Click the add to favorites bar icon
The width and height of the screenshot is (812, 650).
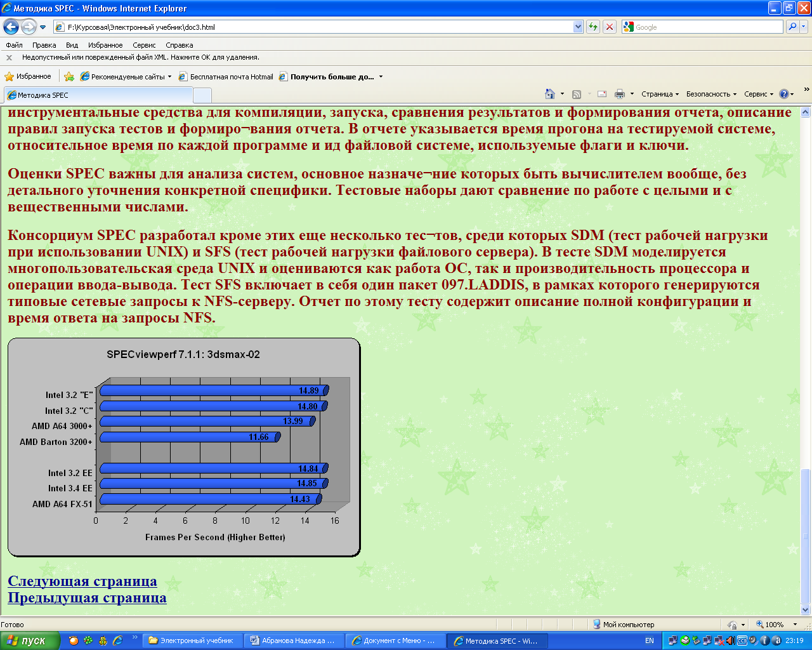click(69, 77)
